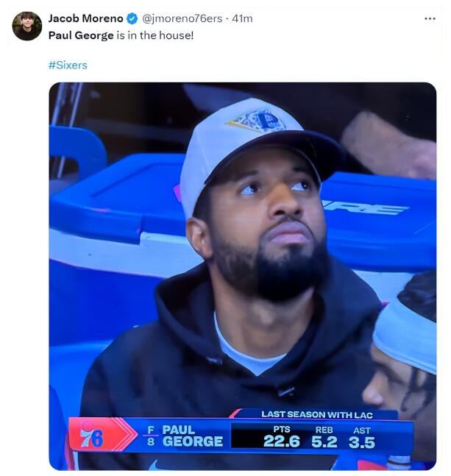Image resolution: width=451 pixels, height=476 pixels.
Task: Click the Nike swoosh below the graphic
Action: point(152,464)
